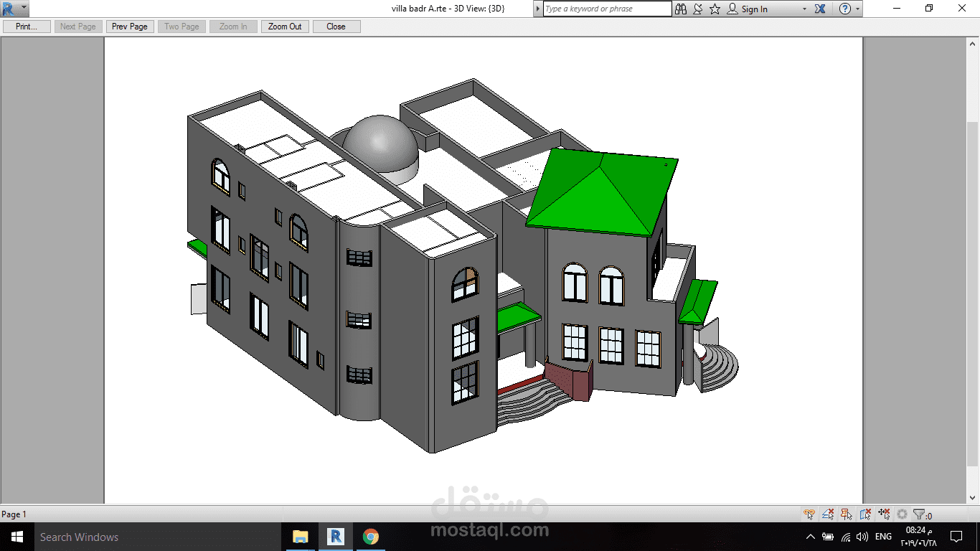
Task: Click the binoculars search icon
Action: click(680, 9)
